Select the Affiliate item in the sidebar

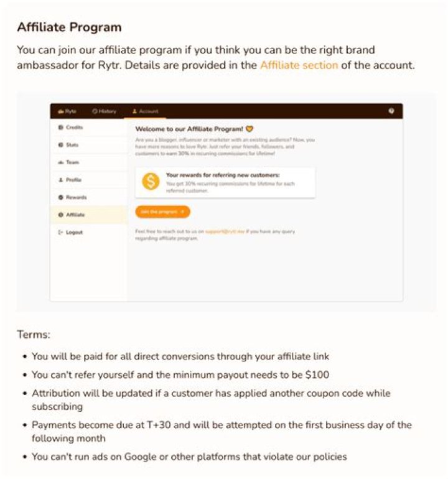75,215
